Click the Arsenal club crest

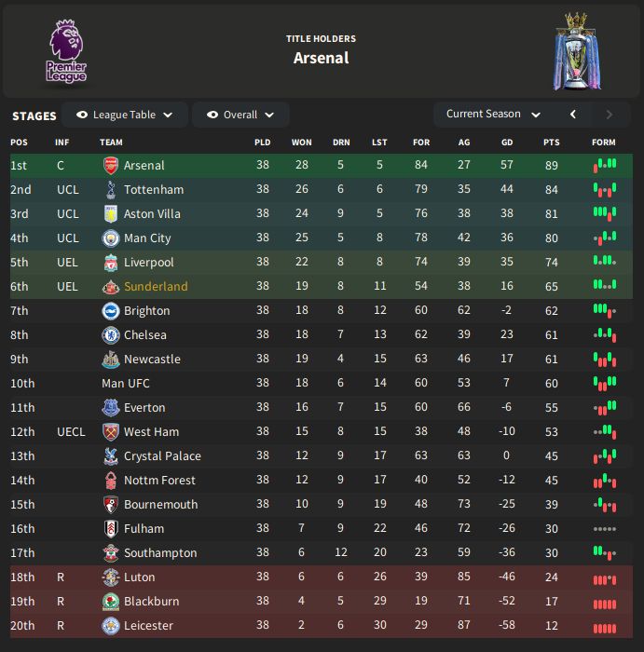pos(111,166)
